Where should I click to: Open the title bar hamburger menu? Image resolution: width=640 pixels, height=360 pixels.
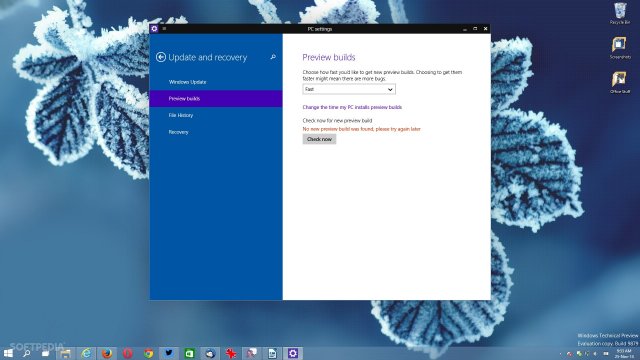pos(164,29)
